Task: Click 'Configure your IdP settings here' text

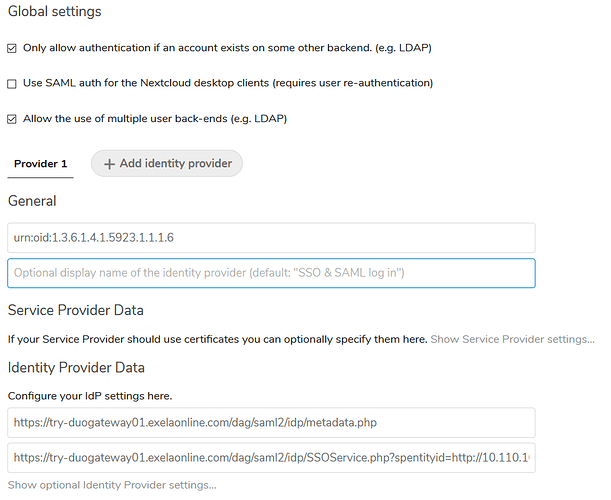Action: [x=90, y=396]
